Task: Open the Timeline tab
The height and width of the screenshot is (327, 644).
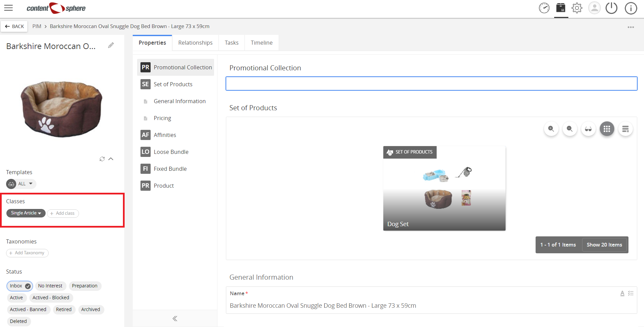Action: click(x=262, y=43)
